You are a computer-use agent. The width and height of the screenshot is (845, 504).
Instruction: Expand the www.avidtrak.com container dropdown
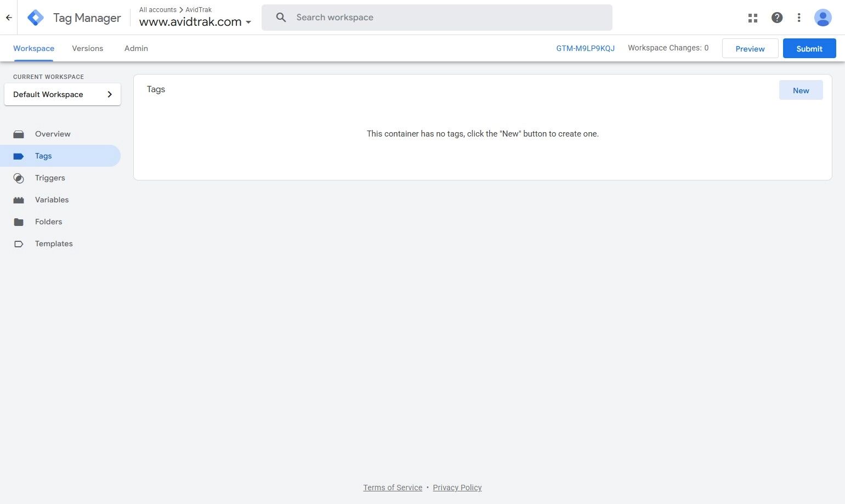[x=248, y=22]
